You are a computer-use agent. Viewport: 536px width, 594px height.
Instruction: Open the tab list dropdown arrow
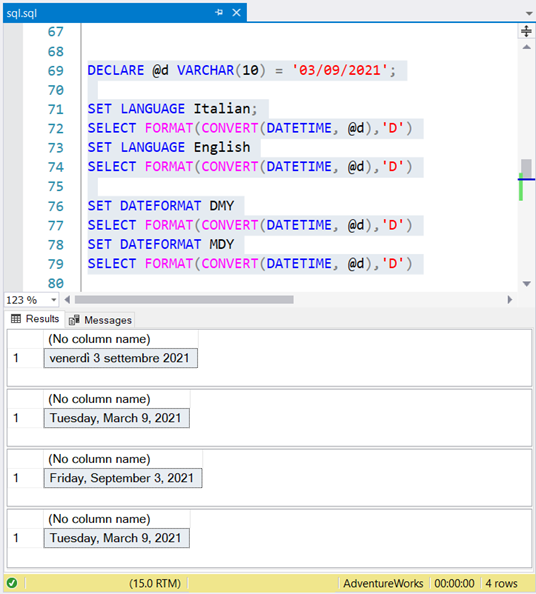point(529,13)
